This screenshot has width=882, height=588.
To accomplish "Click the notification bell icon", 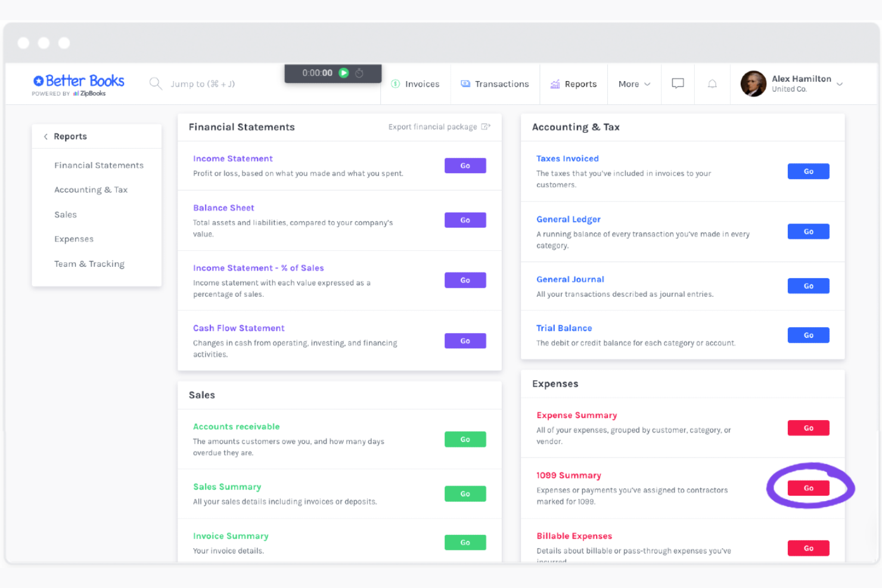I will (712, 83).
